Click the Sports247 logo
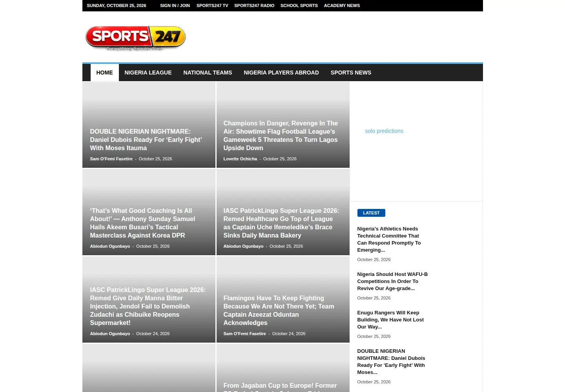 [135, 38]
